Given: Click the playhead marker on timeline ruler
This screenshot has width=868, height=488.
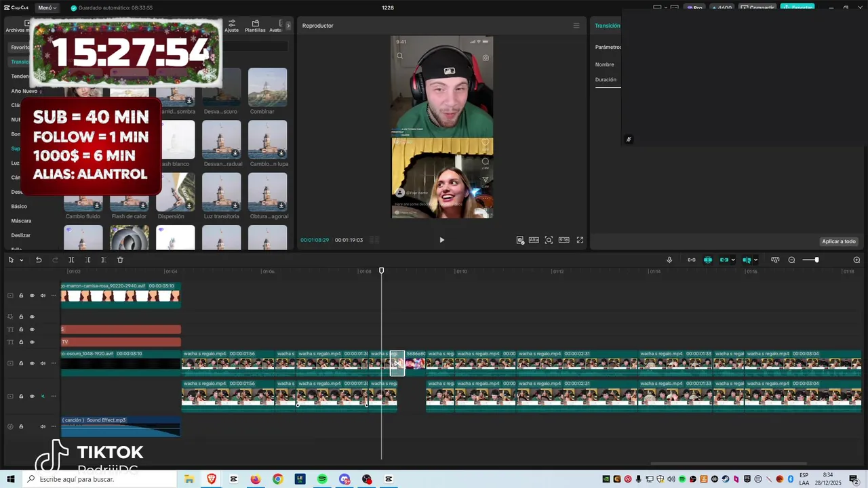Looking at the screenshot, I should pos(381,270).
